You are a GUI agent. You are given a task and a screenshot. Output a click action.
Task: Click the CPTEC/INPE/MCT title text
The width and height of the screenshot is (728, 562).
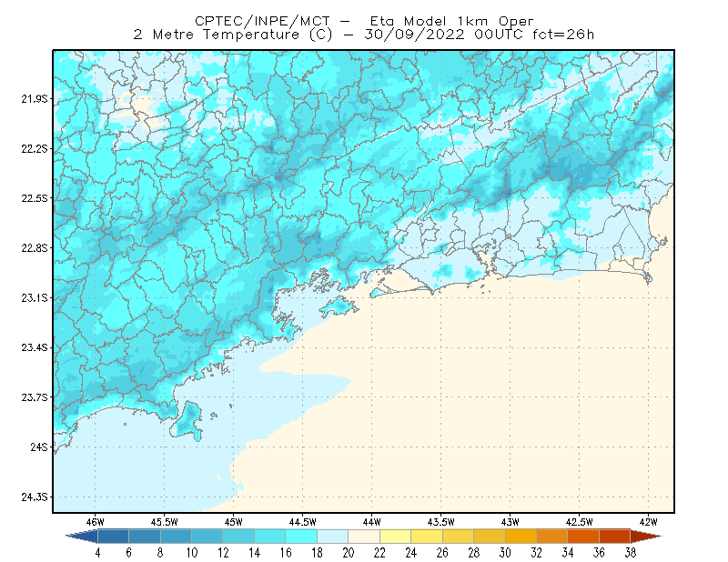tap(262, 21)
